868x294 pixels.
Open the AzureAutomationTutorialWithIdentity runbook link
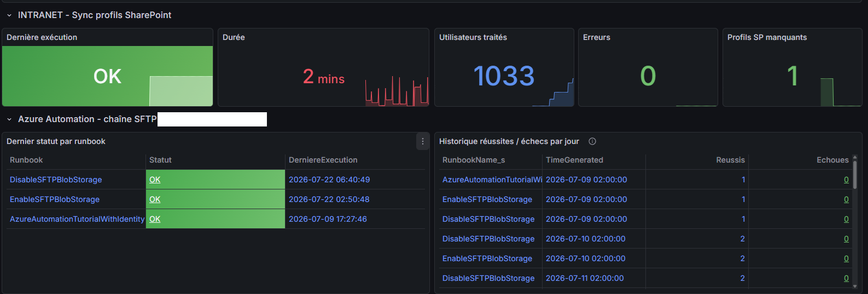tap(77, 219)
